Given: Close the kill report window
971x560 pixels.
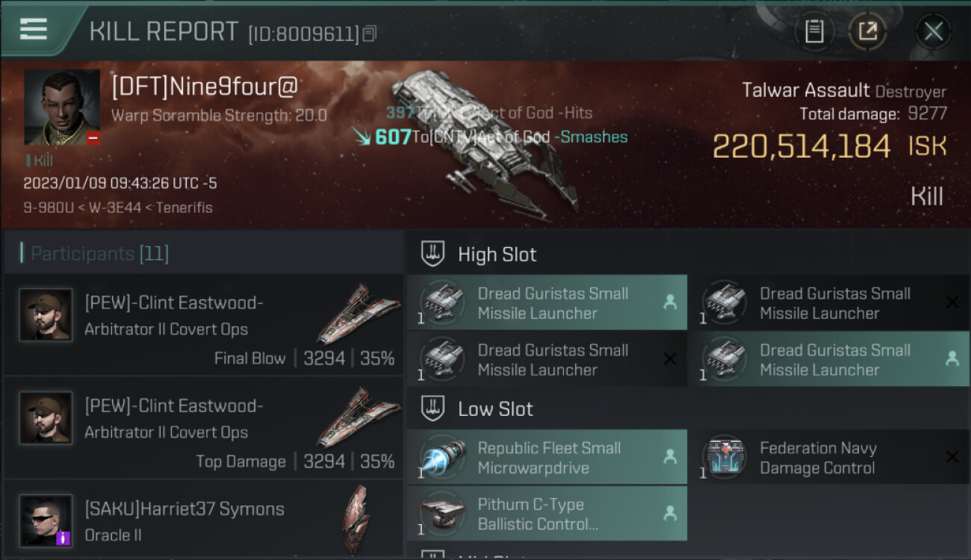Looking at the screenshot, I should tap(933, 31).
